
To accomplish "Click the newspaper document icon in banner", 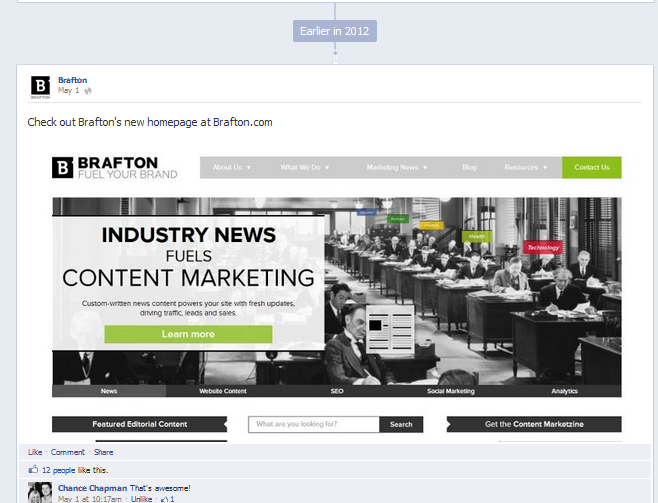I will pos(390,328).
